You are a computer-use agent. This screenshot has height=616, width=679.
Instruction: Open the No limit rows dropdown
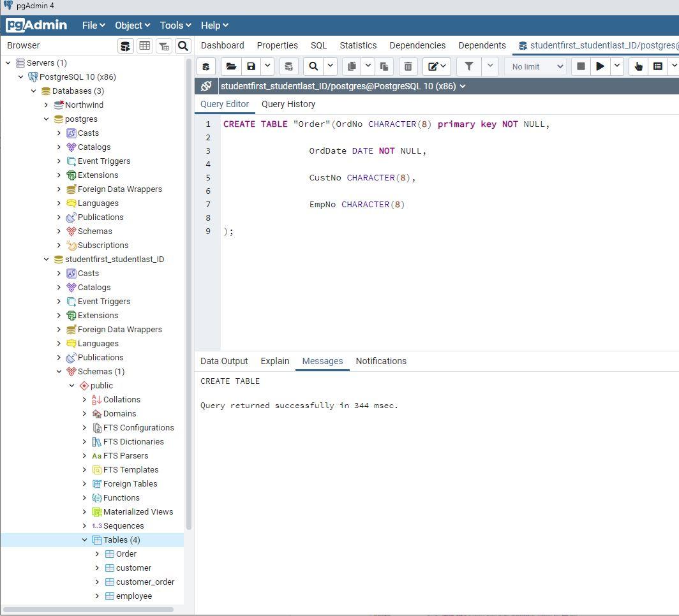pyautogui.click(x=536, y=66)
